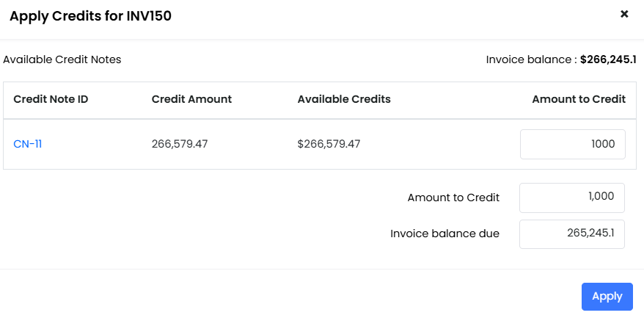644x318 pixels.
Task: Select the Available Credits column header
Action: (344, 99)
